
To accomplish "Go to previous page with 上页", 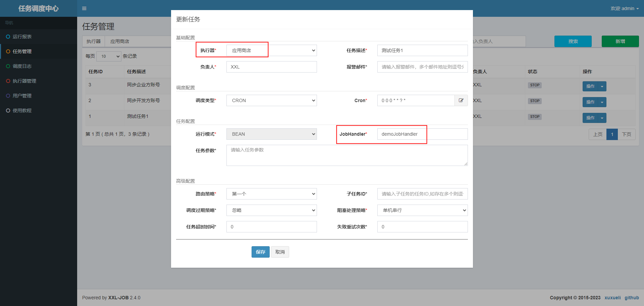I will click(598, 134).
